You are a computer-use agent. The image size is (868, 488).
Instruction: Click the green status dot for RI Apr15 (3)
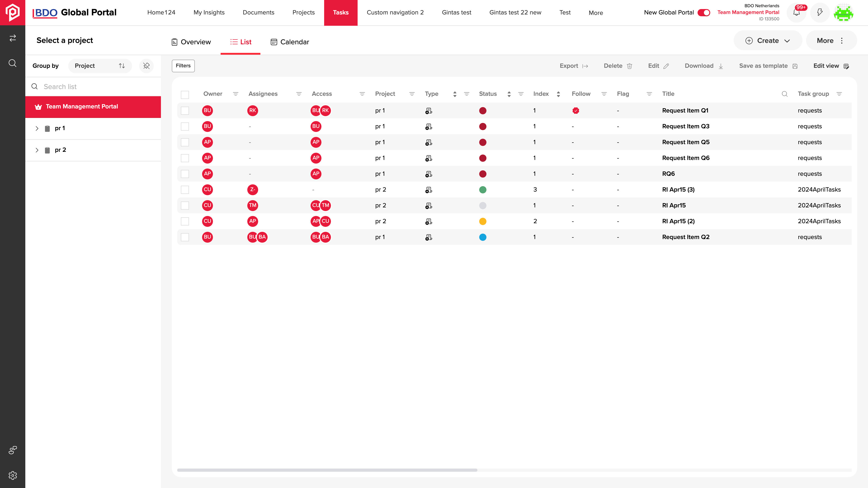point(483,190)
